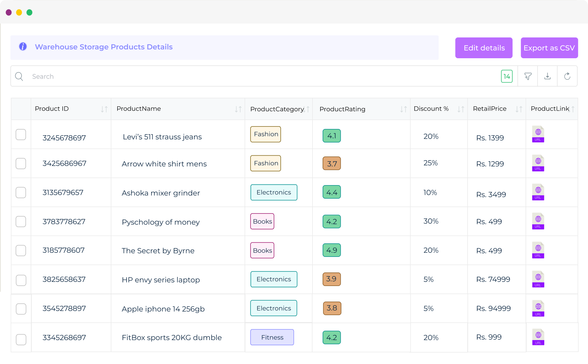This screenshot has width=588, height=364.
Task: Open the ProductLink for FitBox sports dumble
Action: pyautogui.click(x=538, y=337)
